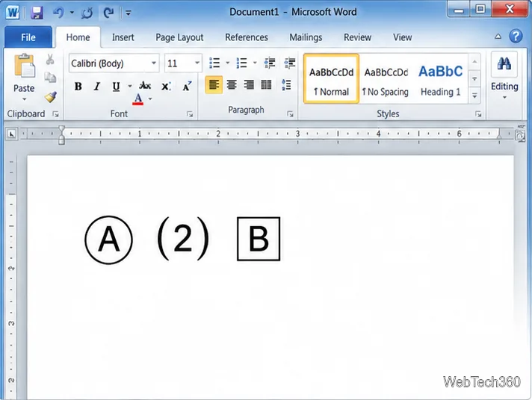Image resolution: width=532 pixels, height=400 pixels.
Task: Repeat the last action with circular arrow
Action: tap(87, 13)
